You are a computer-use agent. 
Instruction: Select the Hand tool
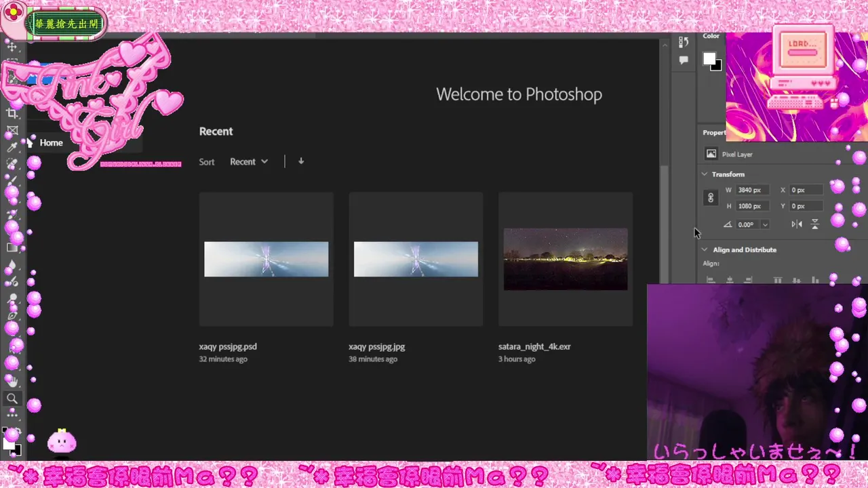[x=12, y=382]
